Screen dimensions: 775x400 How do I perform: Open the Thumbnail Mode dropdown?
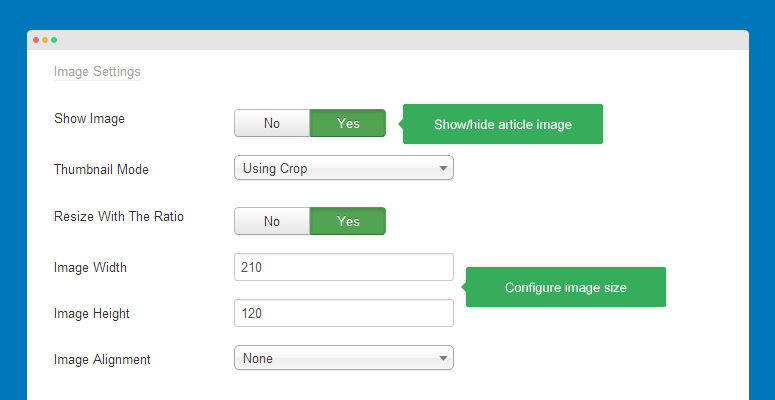coord(344,168)
